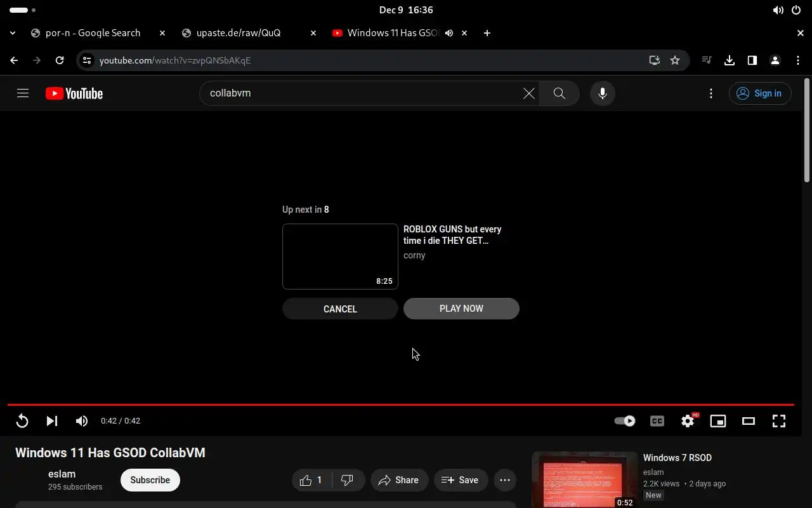The height and width of the screenshot is (508, 812).
Task: Close the YouTube tab
Action: (x=464, y=33)
